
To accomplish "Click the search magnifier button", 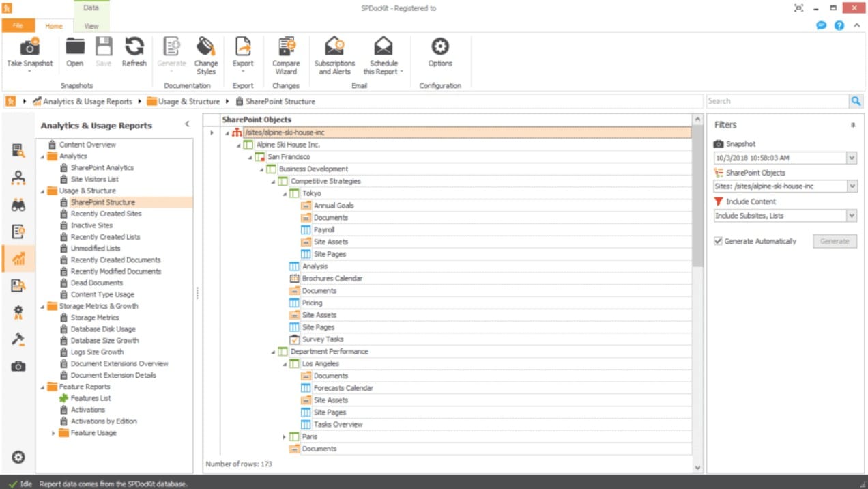I will [x=856, y=101].
